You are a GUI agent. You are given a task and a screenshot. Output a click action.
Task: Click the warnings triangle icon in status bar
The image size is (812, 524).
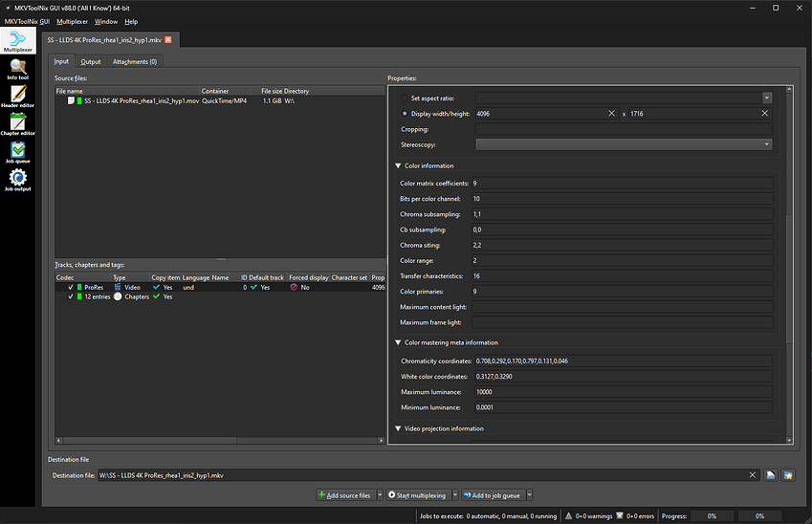(x=570, y=516)
